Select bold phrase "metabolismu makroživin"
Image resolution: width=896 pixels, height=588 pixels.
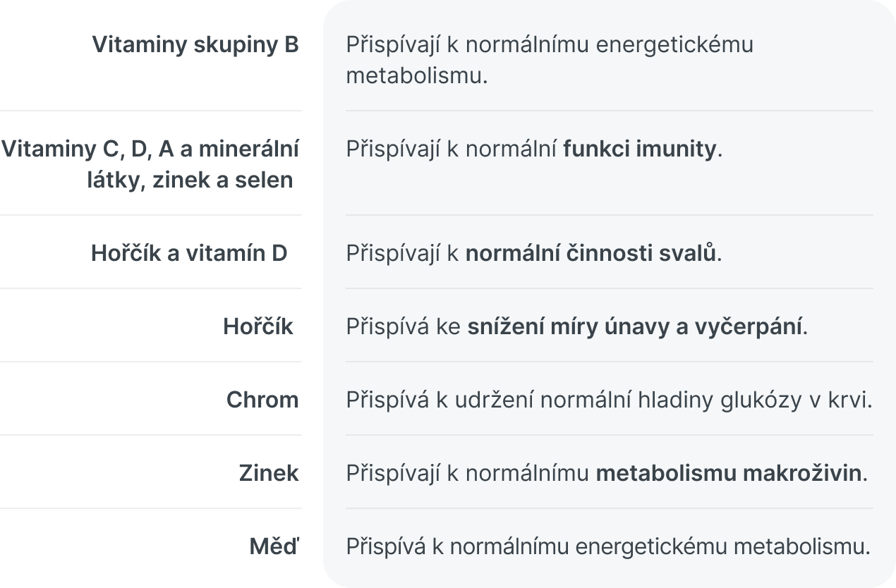pyautogui.click(x=729, y=473)
